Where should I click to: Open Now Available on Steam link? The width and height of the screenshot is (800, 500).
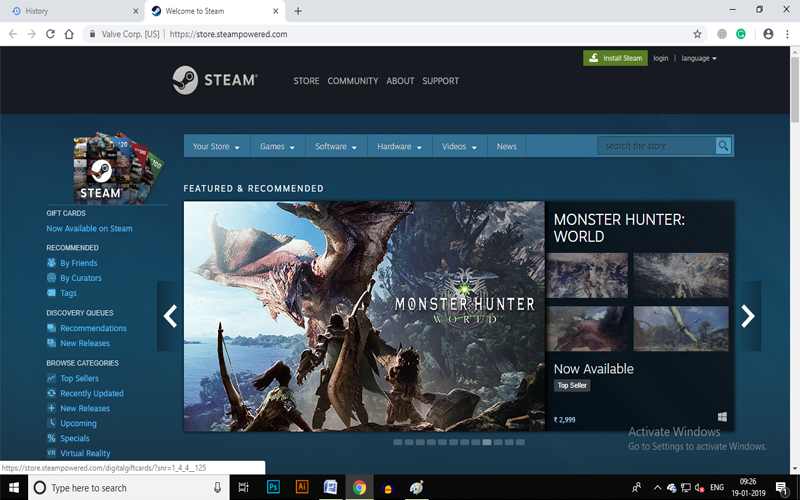click(x=89, y=229)
